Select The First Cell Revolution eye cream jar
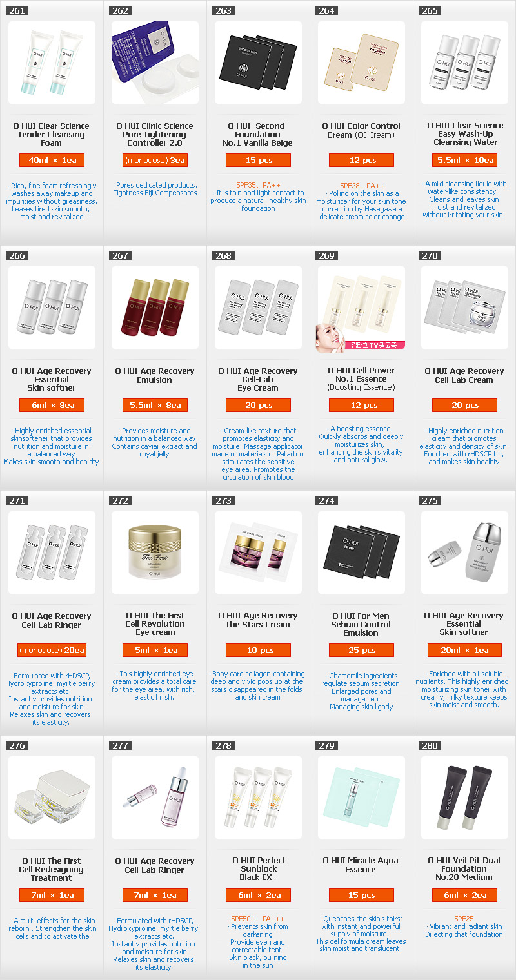Screen dimensions: 516x980 (155, 553)
